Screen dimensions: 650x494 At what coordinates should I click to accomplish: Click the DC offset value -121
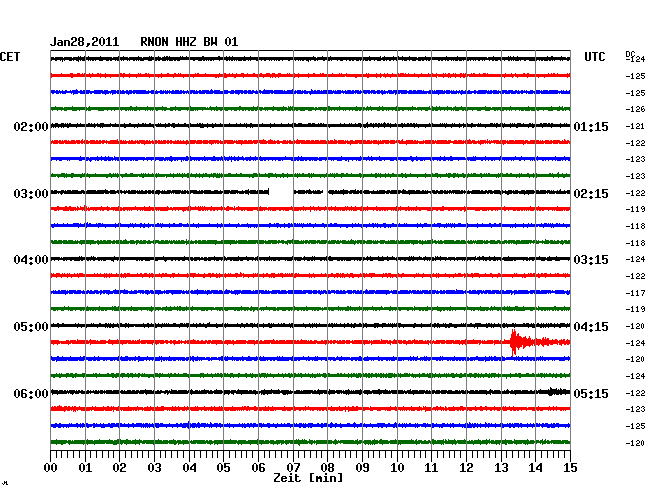635,126
